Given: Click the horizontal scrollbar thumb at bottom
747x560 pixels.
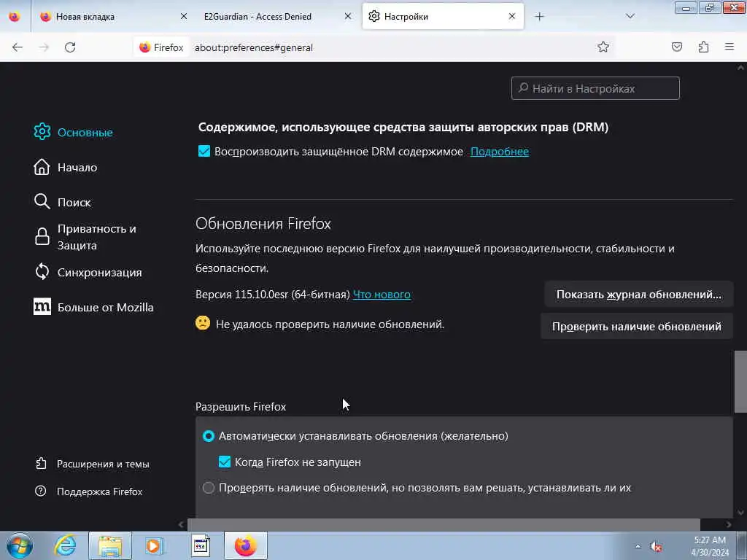Looking at the screenshot, I should point(444,525).
